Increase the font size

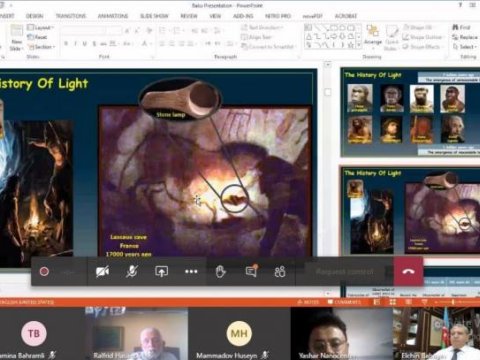click(x=127, y=31)
